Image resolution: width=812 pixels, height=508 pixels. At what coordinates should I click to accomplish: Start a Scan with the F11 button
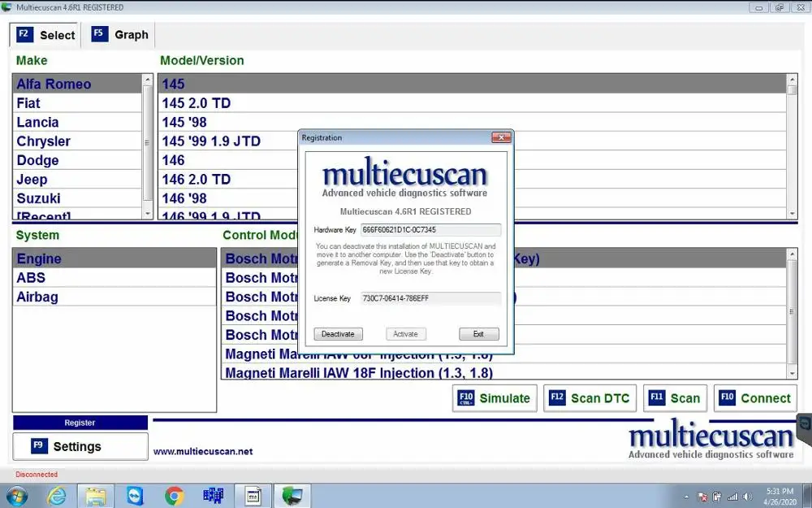[675, 398]
